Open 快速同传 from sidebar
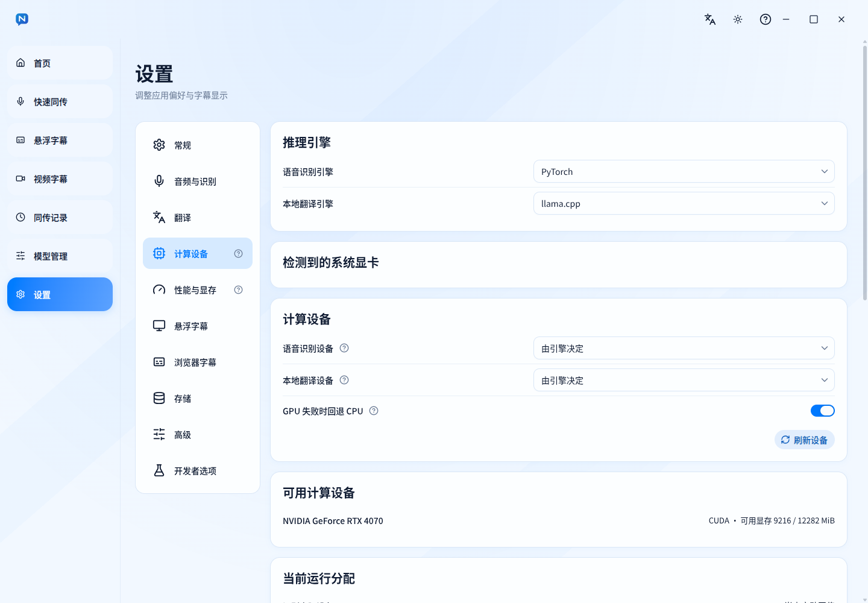The image size is (868, 603). [60, 101]
